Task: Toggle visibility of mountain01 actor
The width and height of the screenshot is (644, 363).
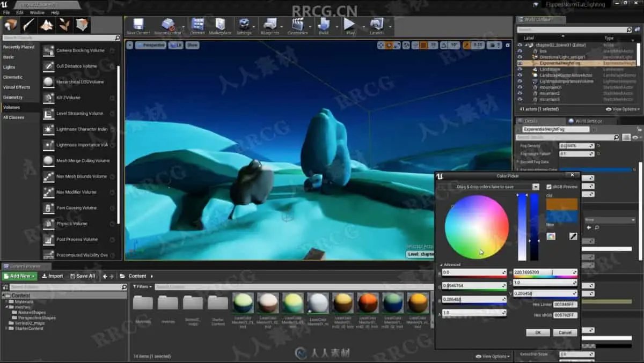Action: (519, 87)
